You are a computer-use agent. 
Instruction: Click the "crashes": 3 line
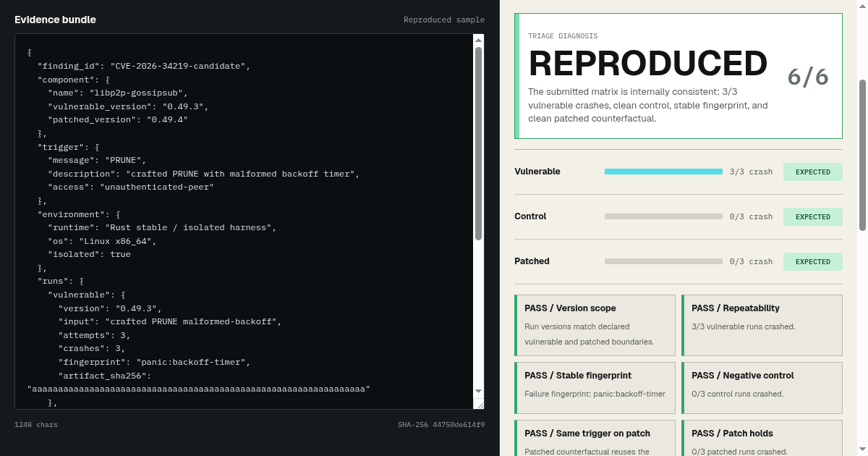click(x=92, y=348)
